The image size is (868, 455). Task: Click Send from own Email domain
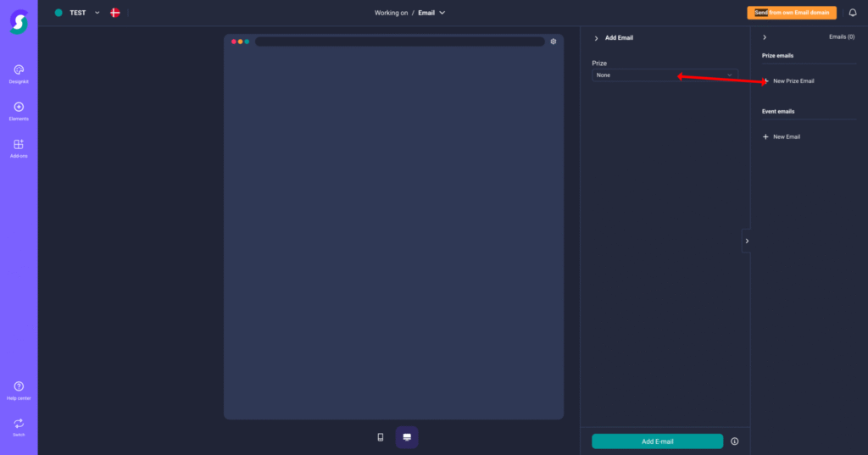[x=792, y=13]
